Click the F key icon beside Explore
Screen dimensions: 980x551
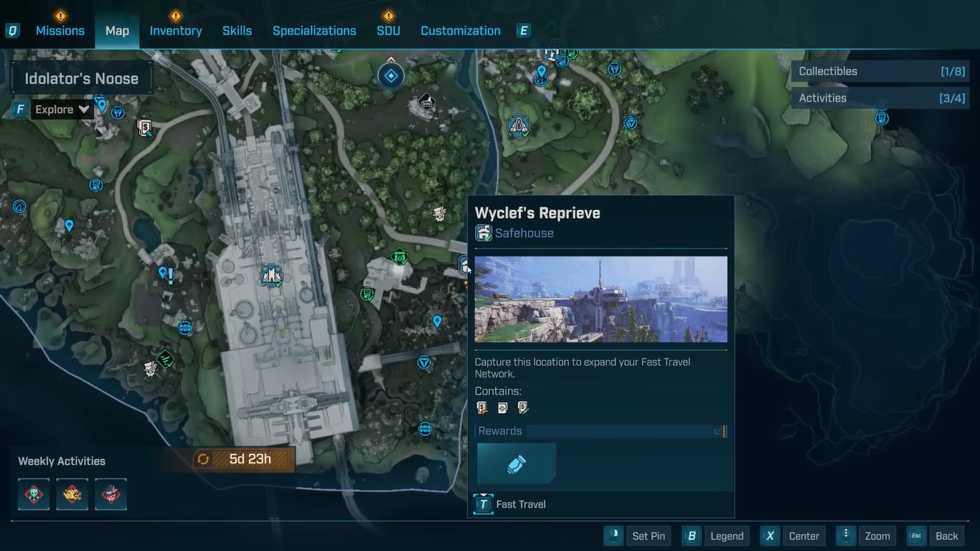pyautogui.click(x=20, y=109)
